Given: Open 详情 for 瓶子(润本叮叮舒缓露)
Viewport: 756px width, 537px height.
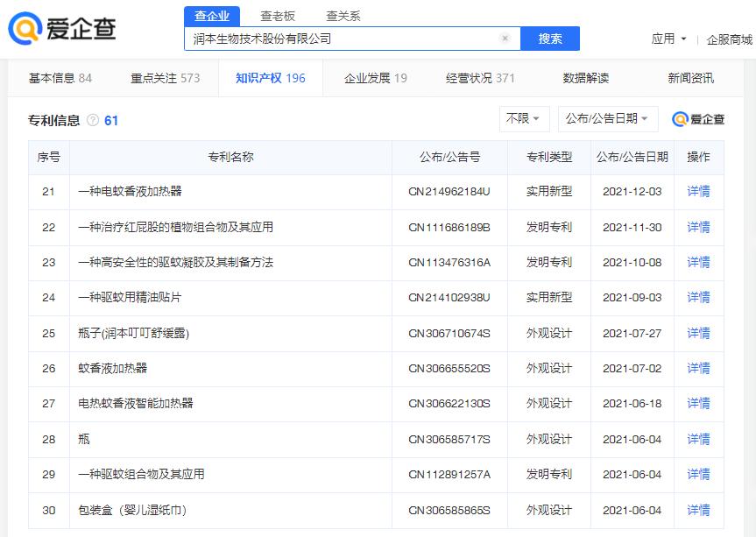Looking at the screenshot, I should pyautogui.click(x=698, y=333).
